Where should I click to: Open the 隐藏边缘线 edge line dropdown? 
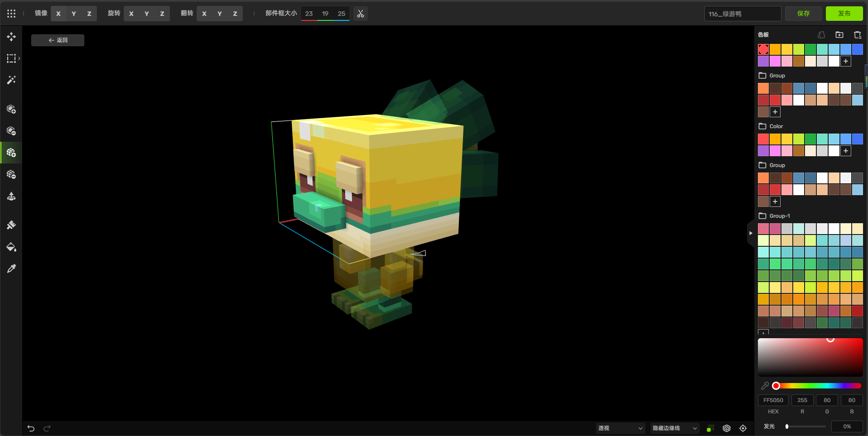point(674,428)
